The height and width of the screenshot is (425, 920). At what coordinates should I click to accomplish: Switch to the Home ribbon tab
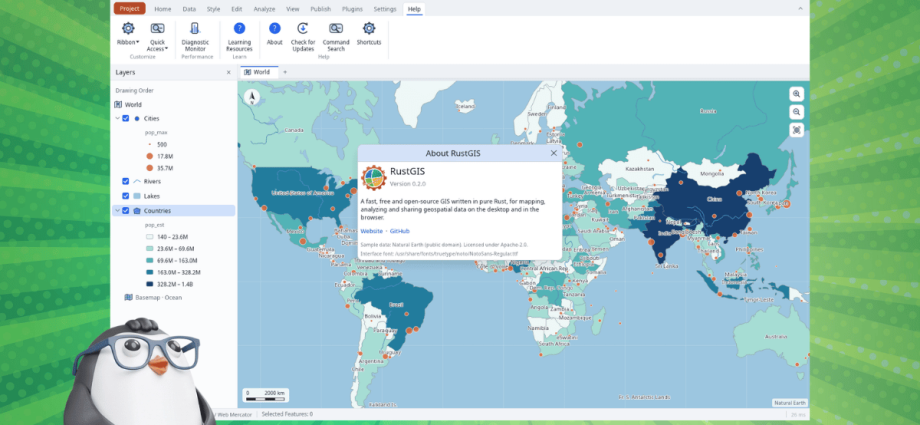pos(163,9)
